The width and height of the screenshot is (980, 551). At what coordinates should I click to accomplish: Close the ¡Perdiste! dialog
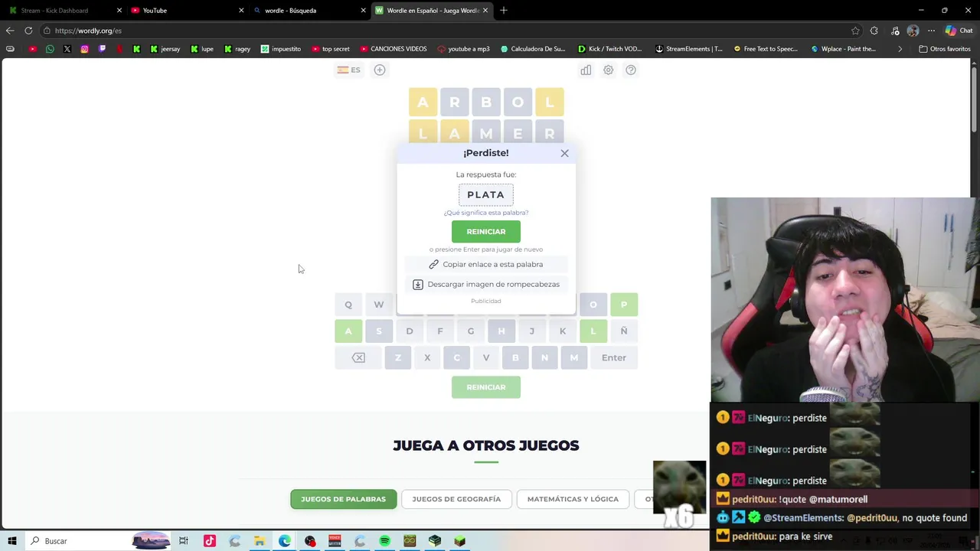click(x=564, y=153)
